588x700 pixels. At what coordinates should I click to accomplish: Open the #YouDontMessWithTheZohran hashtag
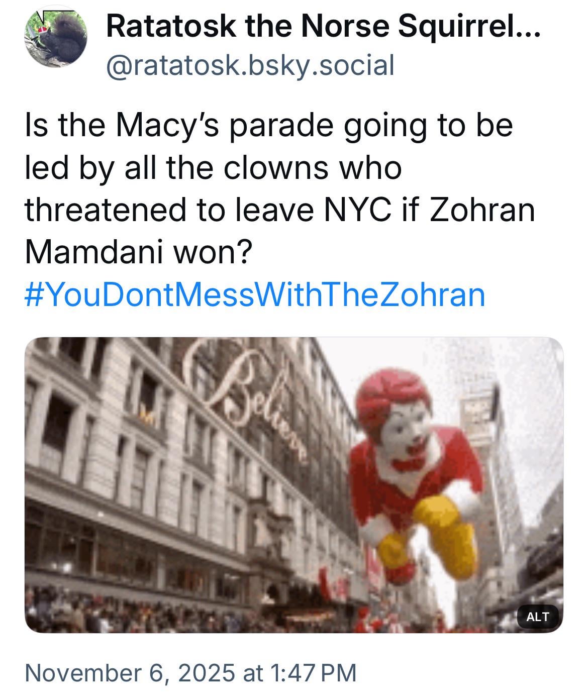(255, 294)
